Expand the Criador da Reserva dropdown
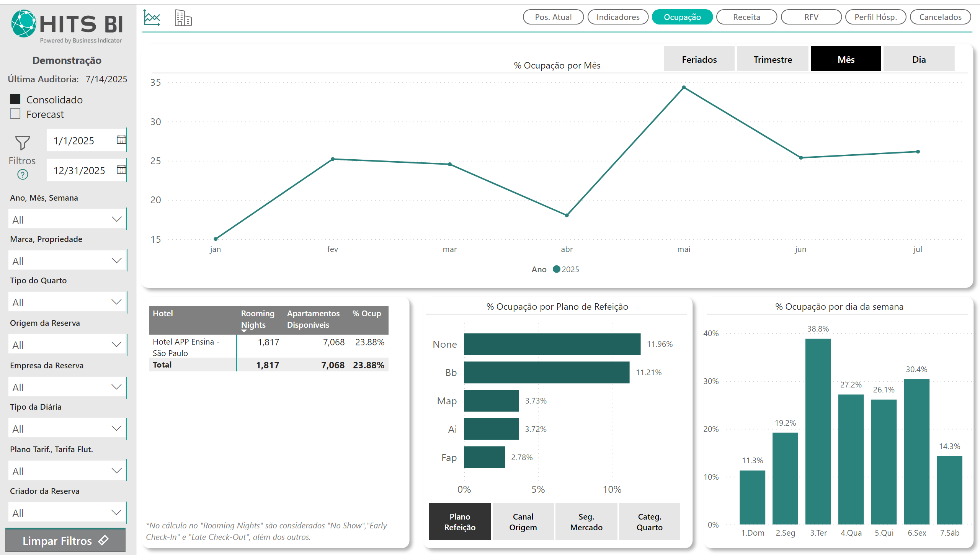Viewport: 980px width, 559px height. (x=116, y=513)
